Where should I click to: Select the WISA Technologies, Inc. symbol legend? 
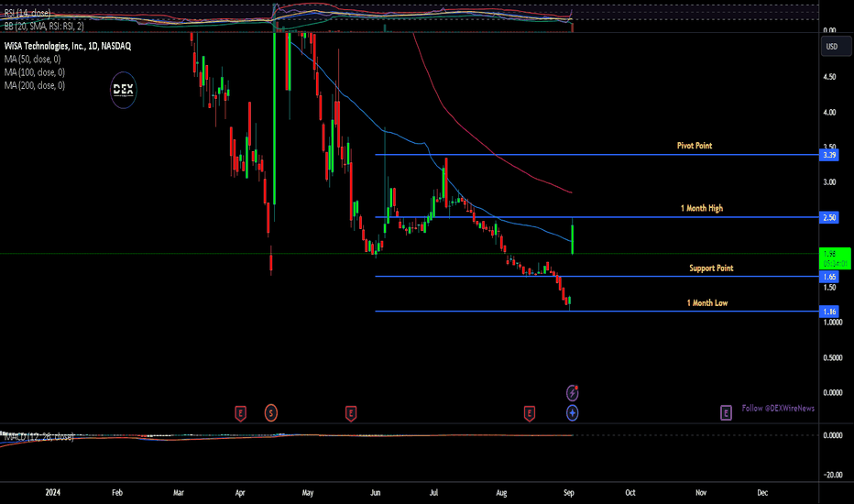68,47
